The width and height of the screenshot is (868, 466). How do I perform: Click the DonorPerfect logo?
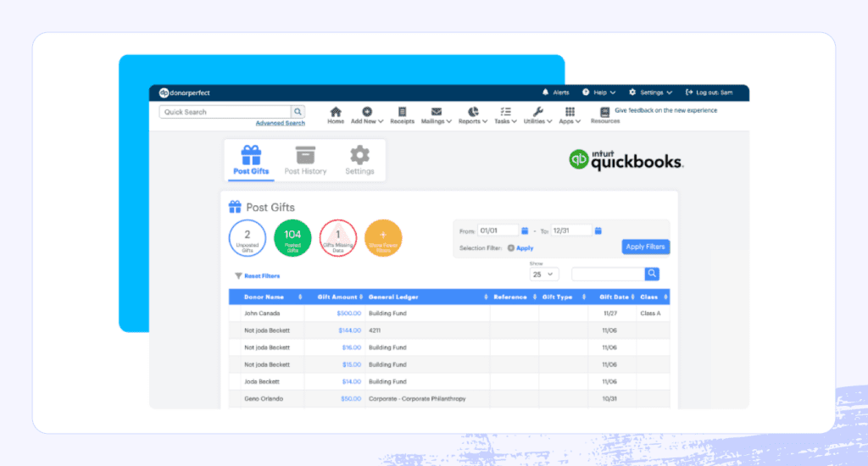point(184,93)
